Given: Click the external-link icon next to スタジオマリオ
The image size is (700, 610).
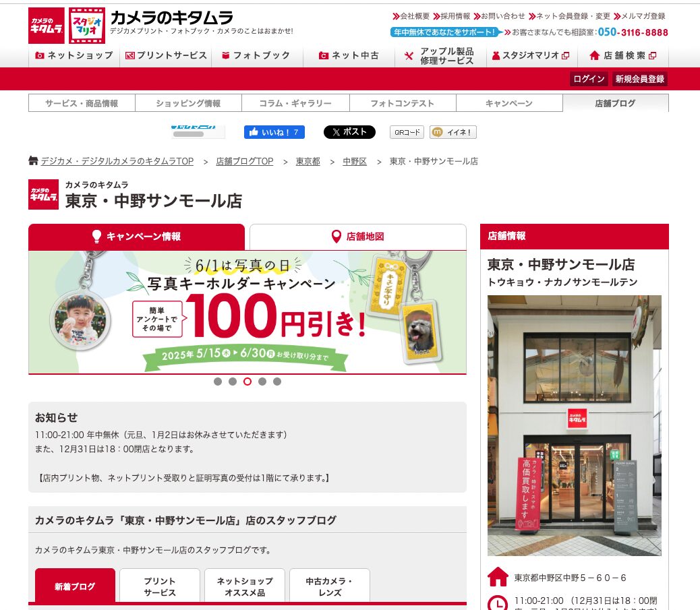Looking at the screenshot, I should 566,56.
